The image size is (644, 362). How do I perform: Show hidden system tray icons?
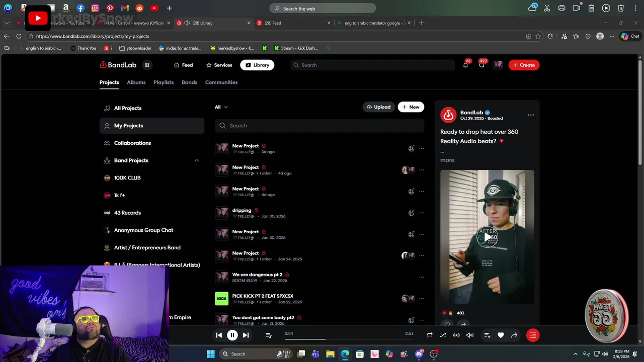pos(576,354)
